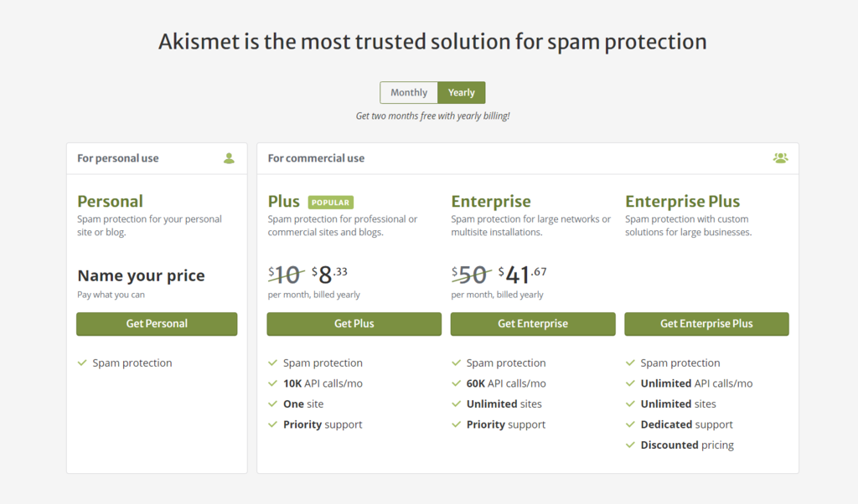Click the single-person icon for personal use

click(229, 158)
